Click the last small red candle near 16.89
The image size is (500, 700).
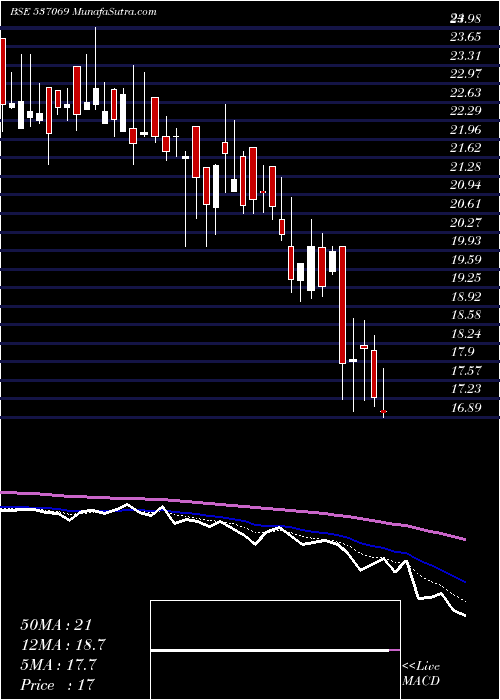pos(383,411)
